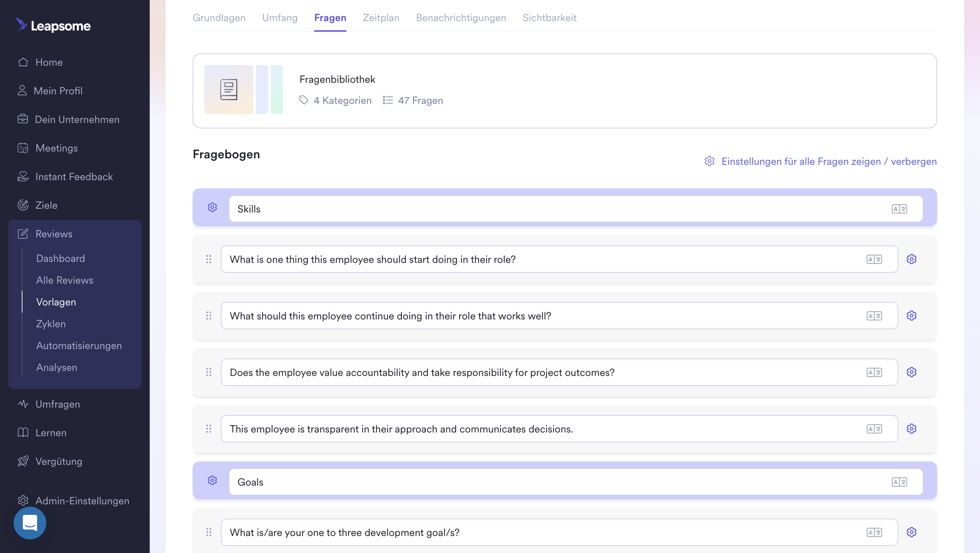Toggle settings for all questions link
This screenshot has height=553, width=980.
point(820,161)
